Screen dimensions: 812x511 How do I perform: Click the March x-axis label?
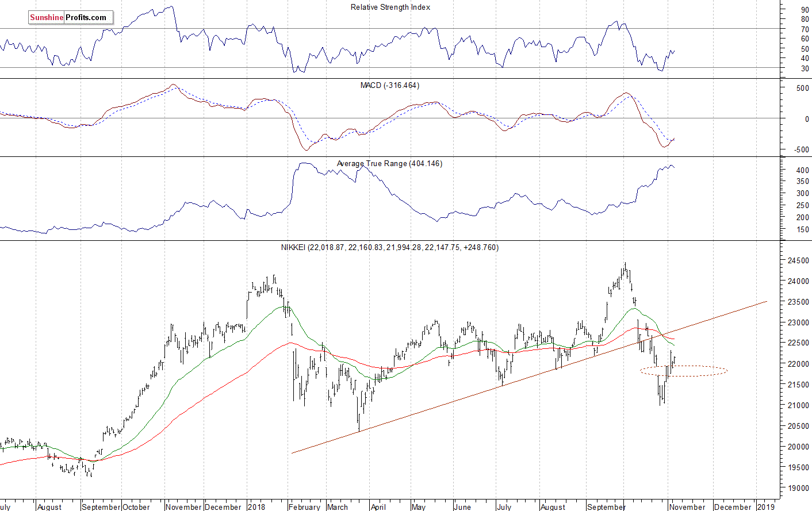[x=338, y=507]
